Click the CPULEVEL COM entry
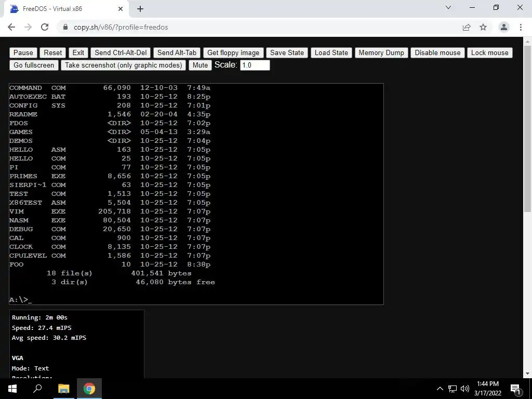 click(x=110, y=256)
